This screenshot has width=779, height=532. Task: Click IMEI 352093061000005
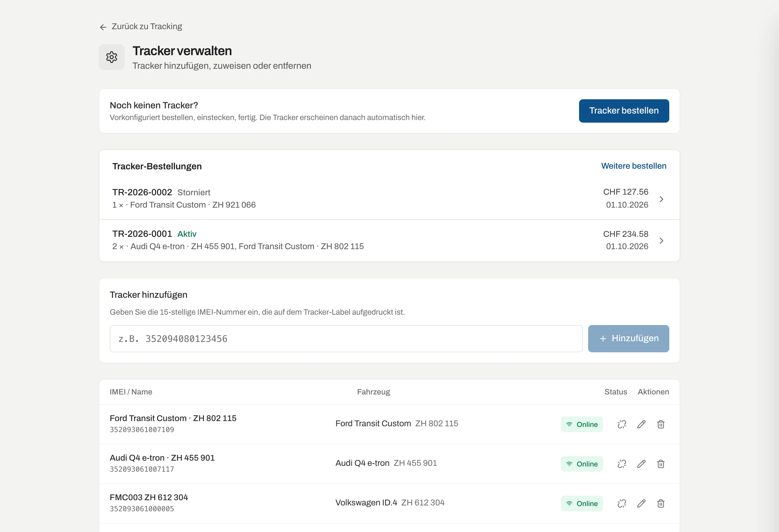142,509
